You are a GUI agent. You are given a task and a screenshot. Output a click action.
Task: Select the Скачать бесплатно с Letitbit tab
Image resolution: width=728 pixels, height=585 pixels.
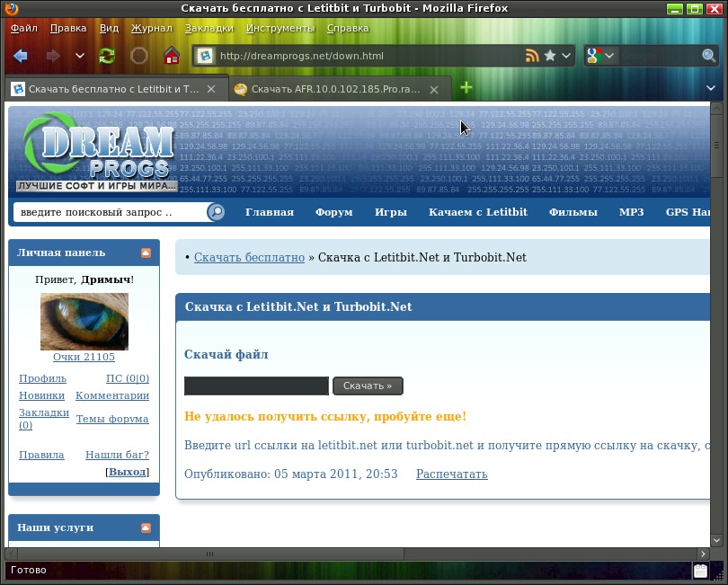click(x=117, y=89)
